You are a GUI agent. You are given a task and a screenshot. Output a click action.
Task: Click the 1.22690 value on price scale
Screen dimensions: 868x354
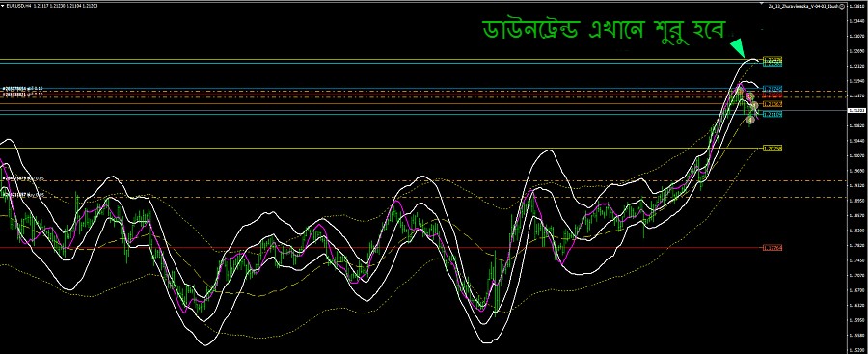(x=856, y=51)
